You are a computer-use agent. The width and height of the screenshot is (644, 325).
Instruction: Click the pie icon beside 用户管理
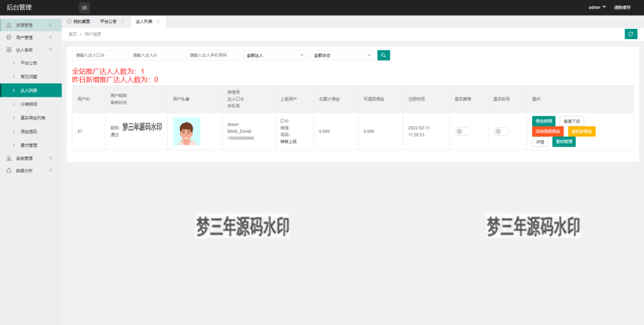[x=9, y=37]
